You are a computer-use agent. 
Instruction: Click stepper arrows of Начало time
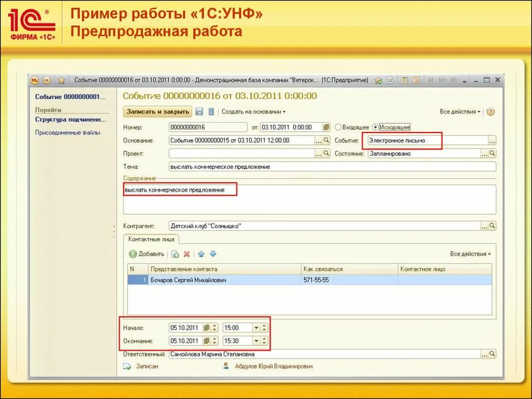[264, 328]
